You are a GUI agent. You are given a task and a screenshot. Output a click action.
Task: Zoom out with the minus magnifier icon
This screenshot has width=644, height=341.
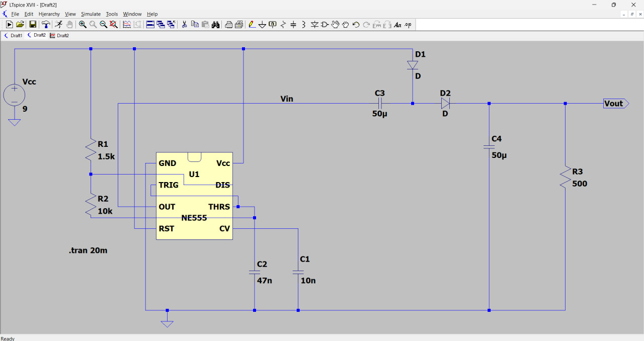pos(104,24)
